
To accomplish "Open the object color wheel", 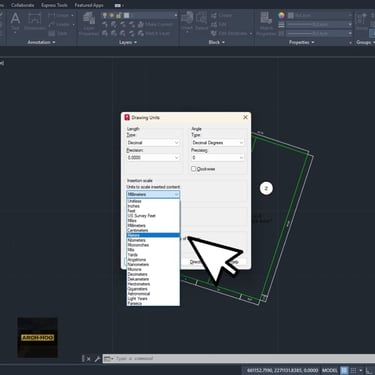I will pos(282,15).
